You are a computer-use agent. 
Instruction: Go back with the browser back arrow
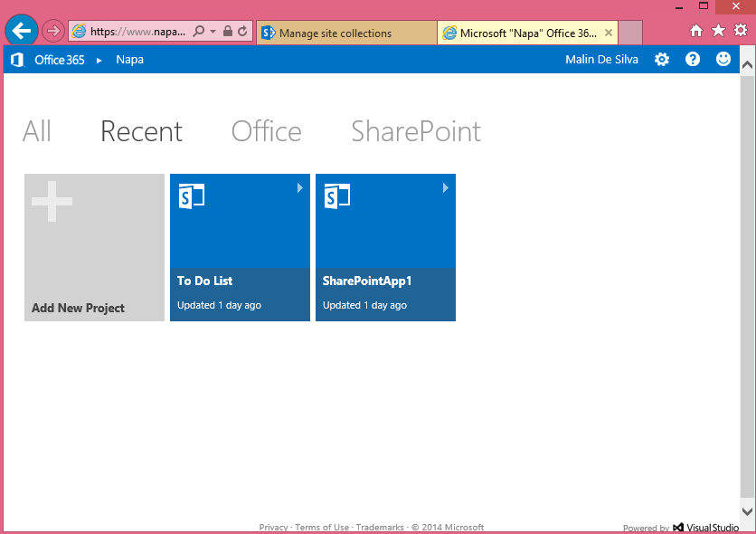[x=21, y=31]
